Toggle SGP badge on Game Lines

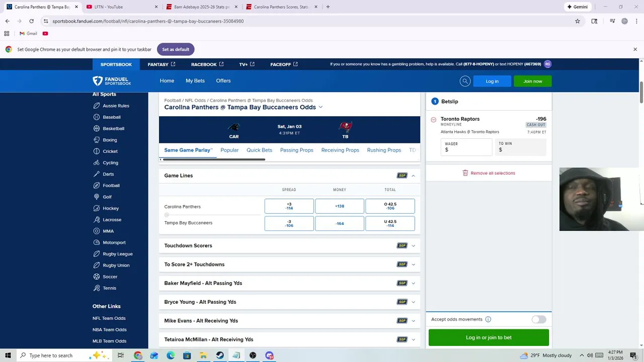[402, 175]
